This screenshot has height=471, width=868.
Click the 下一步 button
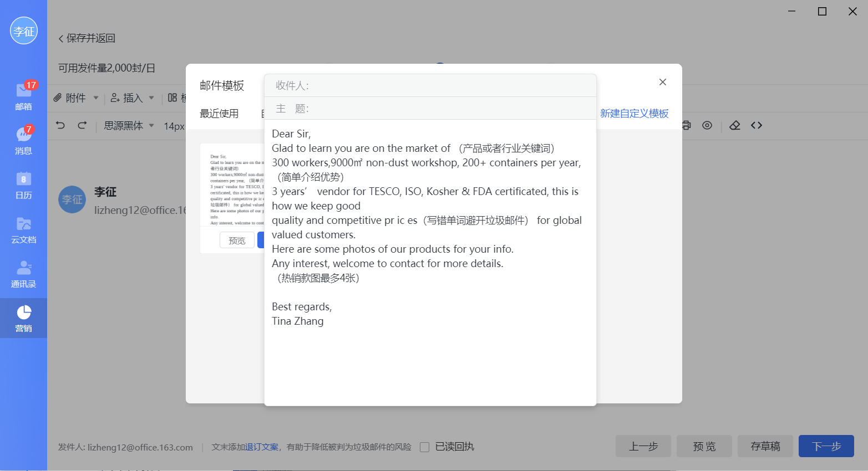click(826, 446)
